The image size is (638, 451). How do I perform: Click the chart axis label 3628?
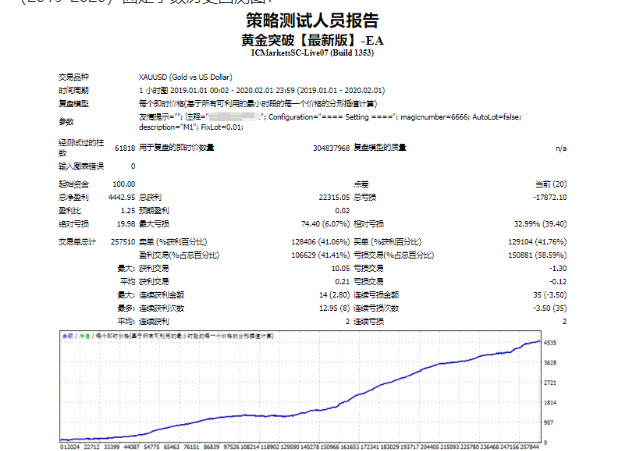[550, 363]
